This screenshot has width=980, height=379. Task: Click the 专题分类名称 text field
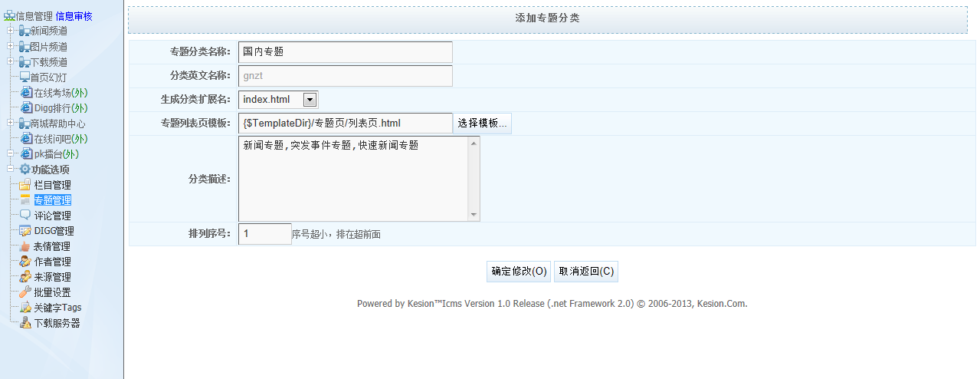[345, 52]
